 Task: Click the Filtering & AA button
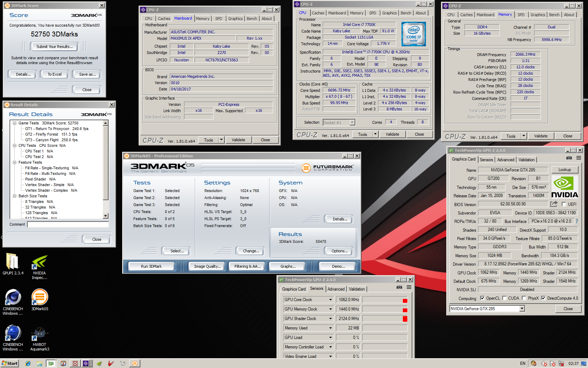(247, 266)
